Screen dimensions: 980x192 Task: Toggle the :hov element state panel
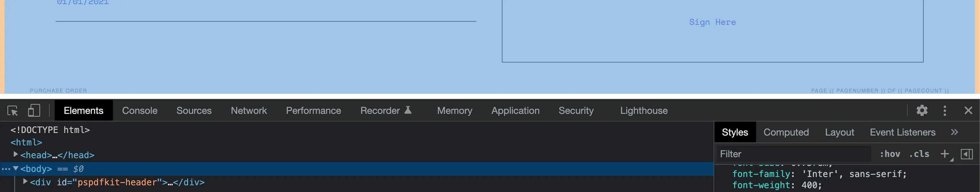(889, 154)
